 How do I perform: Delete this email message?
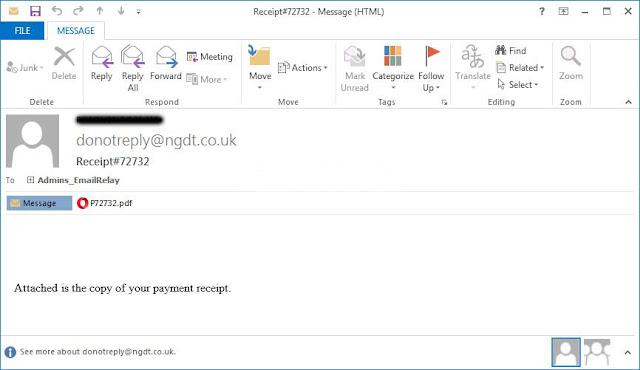click(64, 63)
